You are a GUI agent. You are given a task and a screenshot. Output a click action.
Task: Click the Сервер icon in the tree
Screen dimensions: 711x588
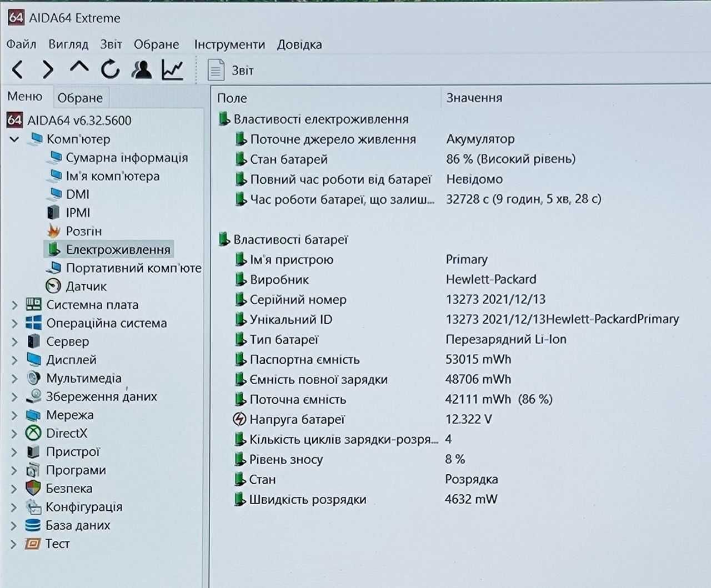tap(34, 341)
